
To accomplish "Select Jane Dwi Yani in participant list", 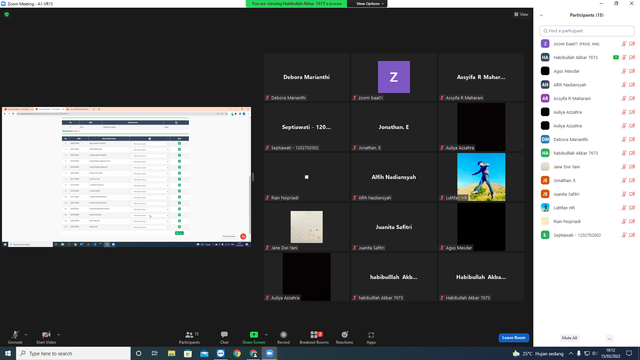I will (x=587, y=167).
